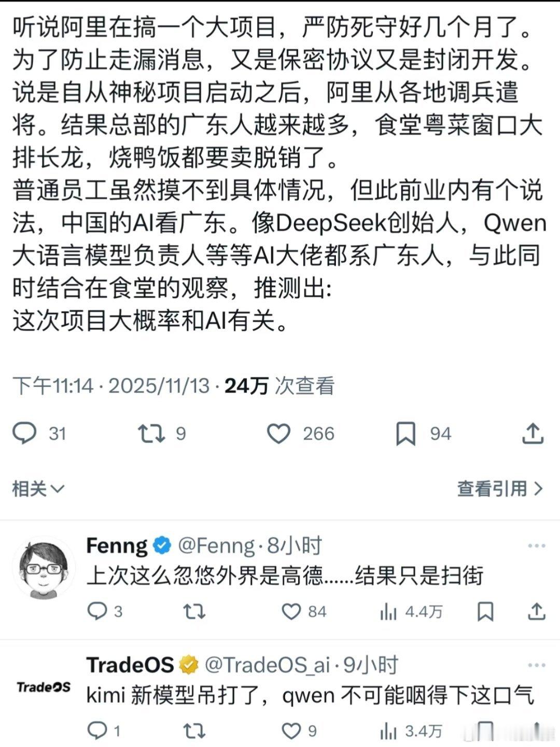Click the 24万 views count link
The image size is (560, 747).
pyautogui.click(x=243, y=386)
